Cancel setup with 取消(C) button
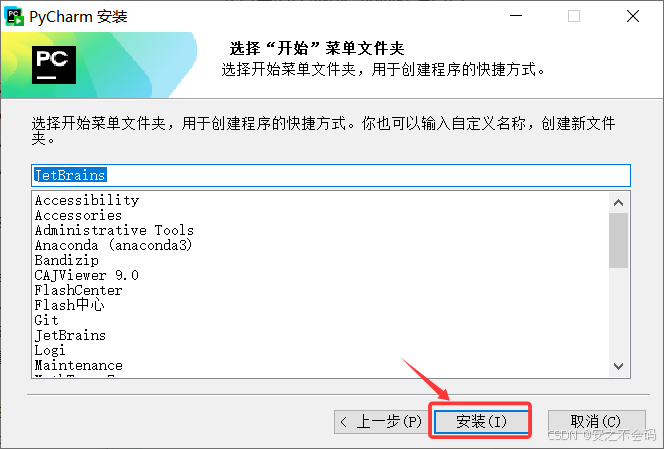This screenshot has height=449, width=664. point(596,421)
